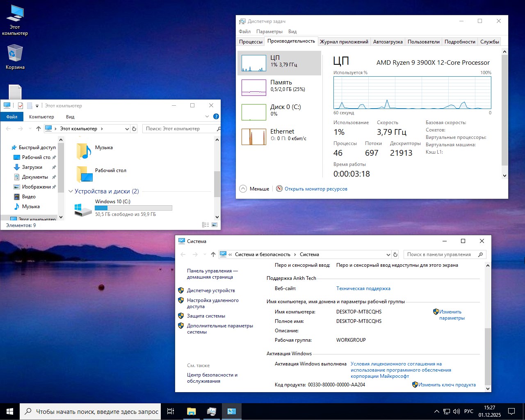The image size is (525, 420).
Task: Open the Параметры menu in Task Manager
Action: click(269, 31)
